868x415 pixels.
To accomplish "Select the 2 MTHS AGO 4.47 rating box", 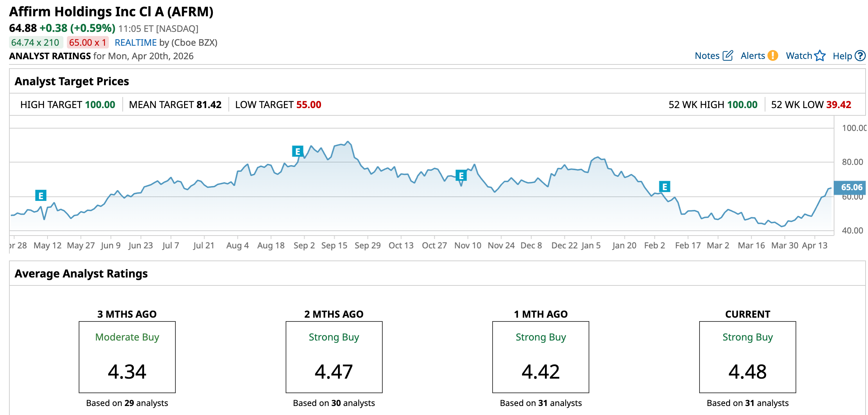I will point(334,357).
